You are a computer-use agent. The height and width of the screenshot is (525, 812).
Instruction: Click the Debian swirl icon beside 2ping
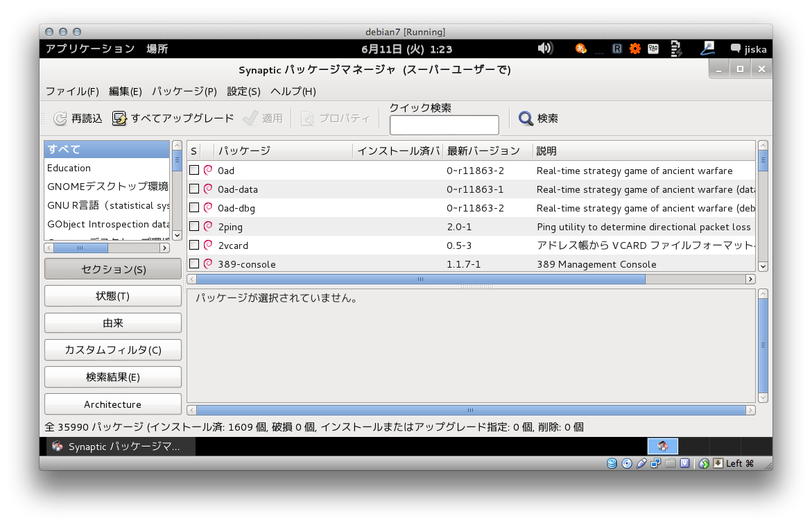[208, 226]
